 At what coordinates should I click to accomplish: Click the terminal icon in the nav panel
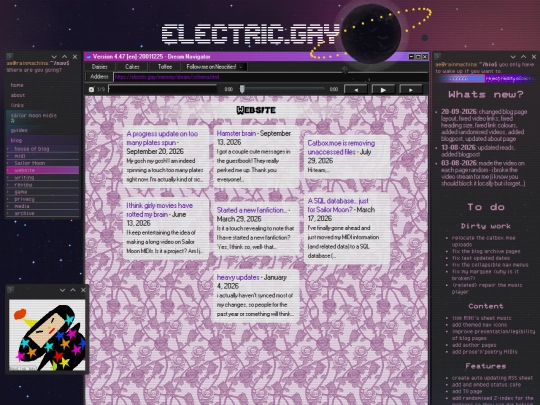pos(10,56)
